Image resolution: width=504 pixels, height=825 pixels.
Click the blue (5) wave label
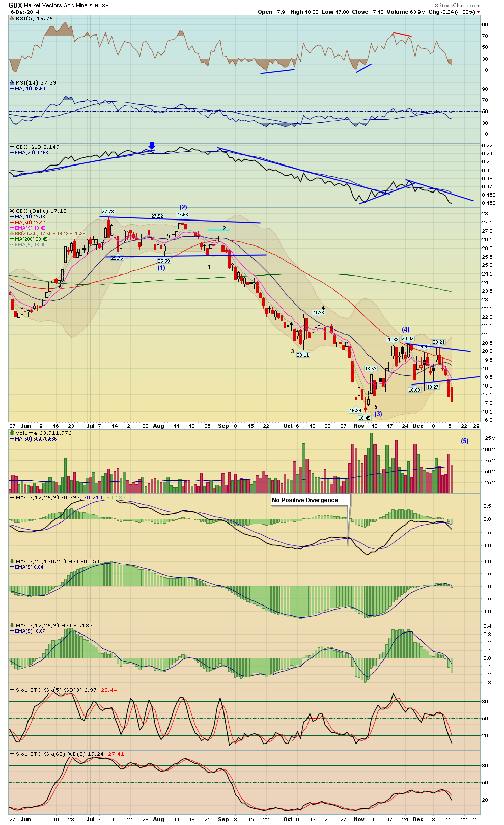click(464, 441)
